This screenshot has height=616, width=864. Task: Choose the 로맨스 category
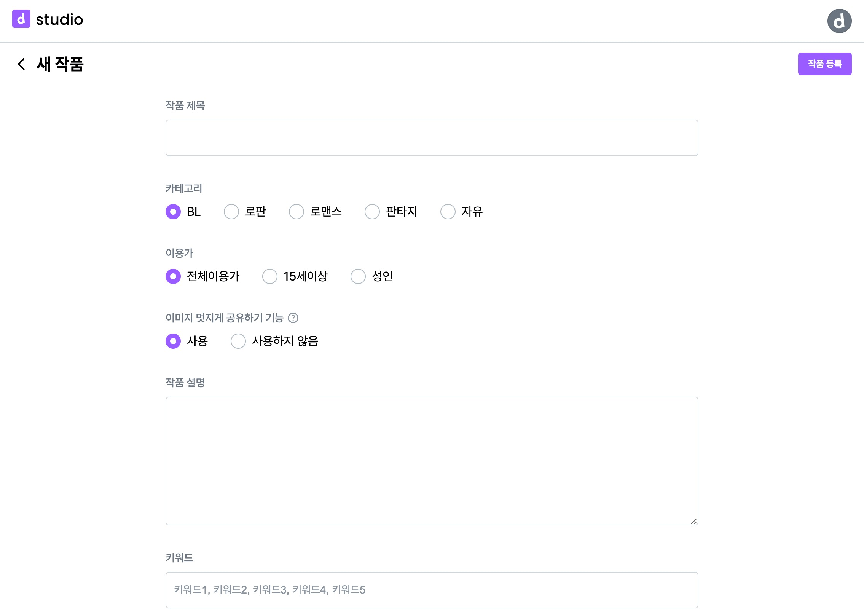point(297,212)
